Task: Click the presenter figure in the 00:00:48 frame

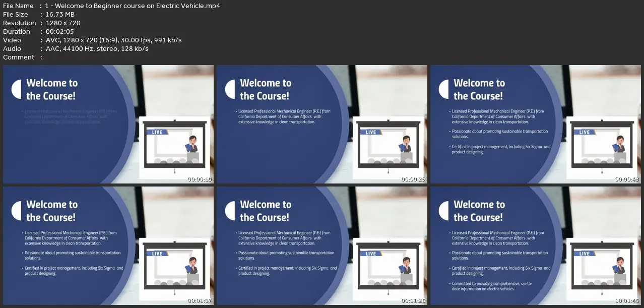Action: coord(619,144)
